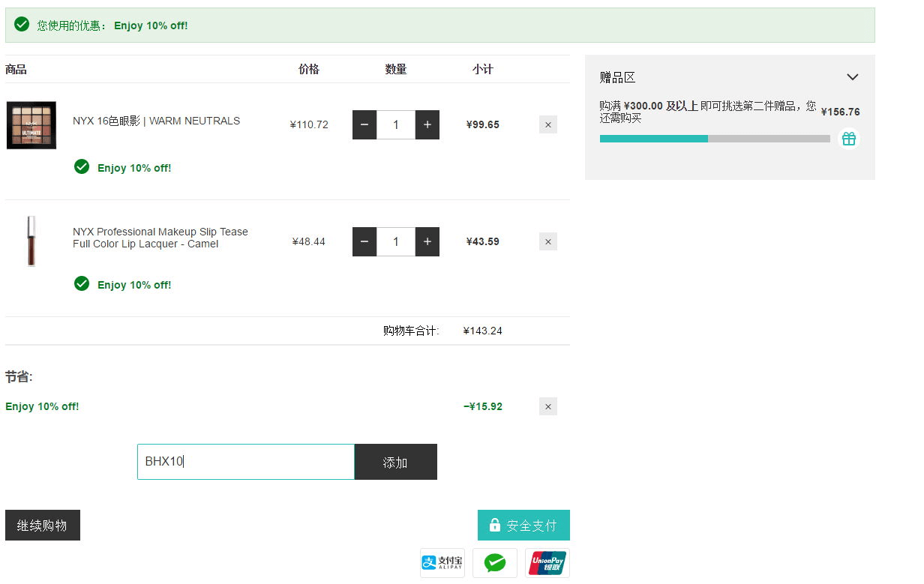Click the gift progress bar

(715, 139)
